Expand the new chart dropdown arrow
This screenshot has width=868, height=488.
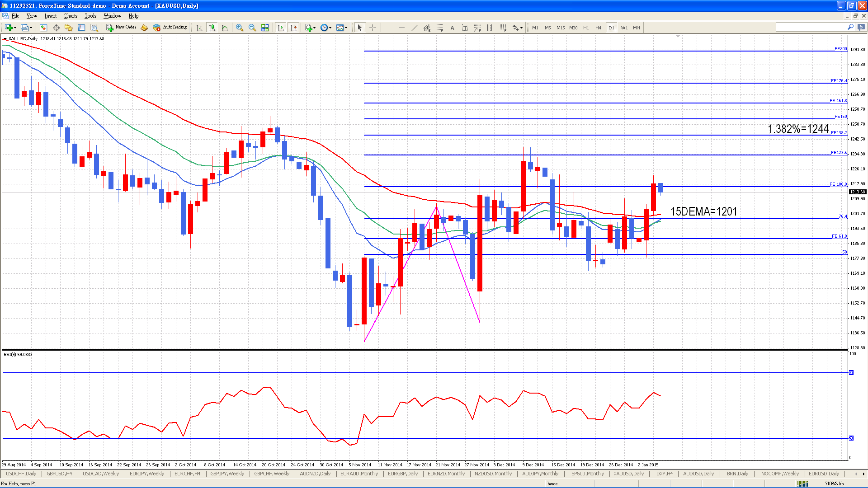(15, 28)
